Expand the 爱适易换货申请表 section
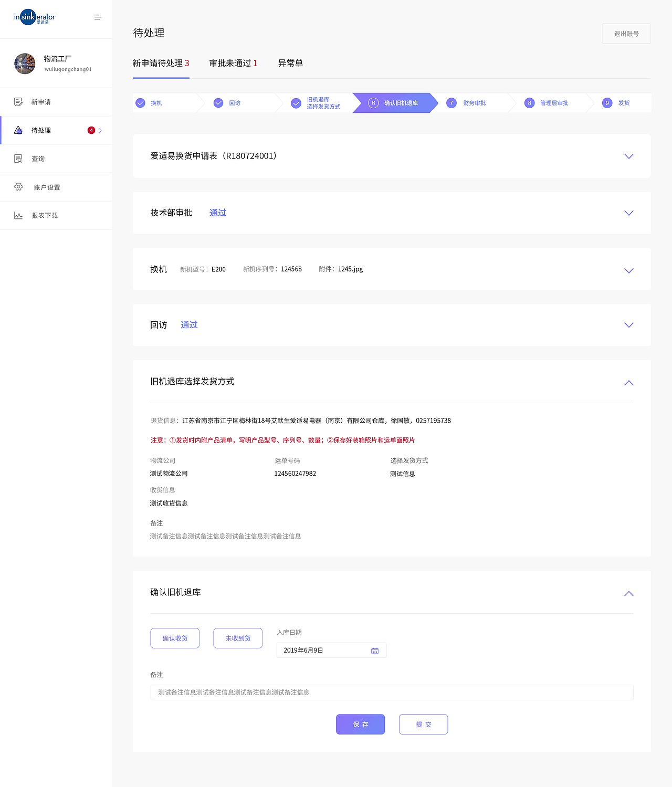This screenshot has height=787, width=672. (628, 156)
